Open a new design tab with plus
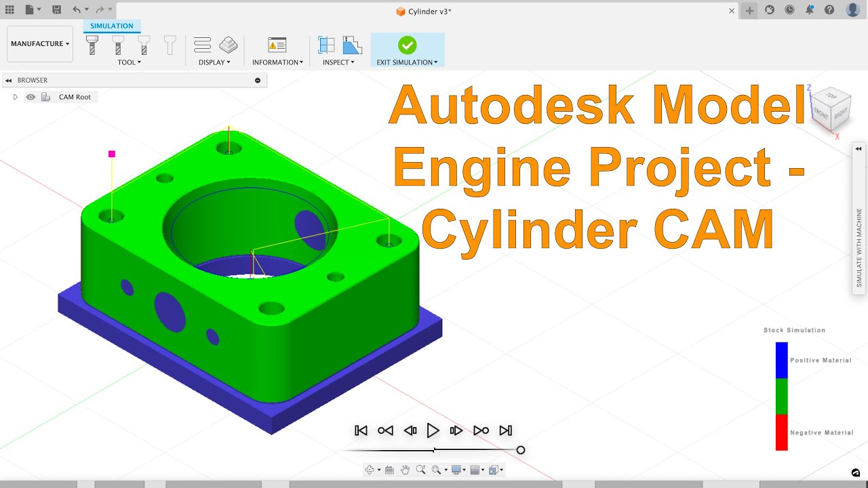The image size is (868, 488). click(749, 10)
